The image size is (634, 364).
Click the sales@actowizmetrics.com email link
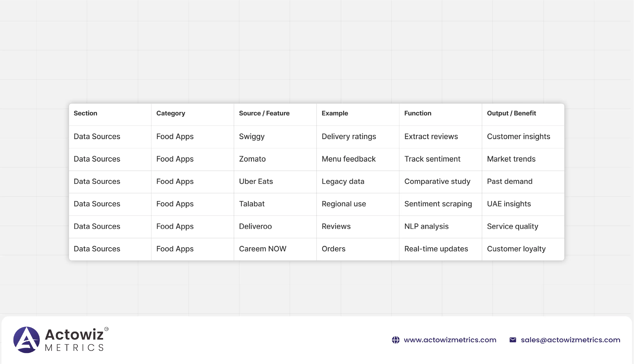(x=570, y=340)
